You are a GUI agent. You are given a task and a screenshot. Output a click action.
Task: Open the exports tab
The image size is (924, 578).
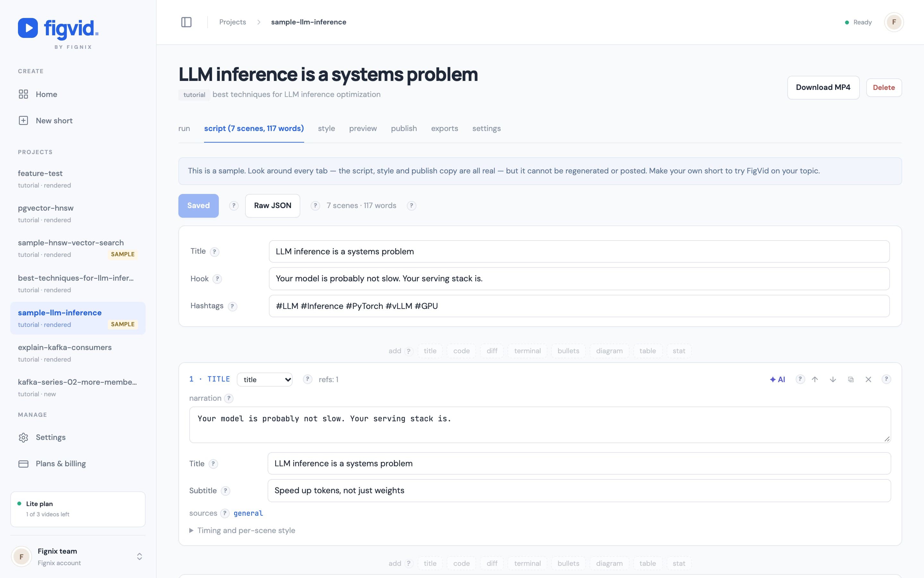[x=444, y=128]
